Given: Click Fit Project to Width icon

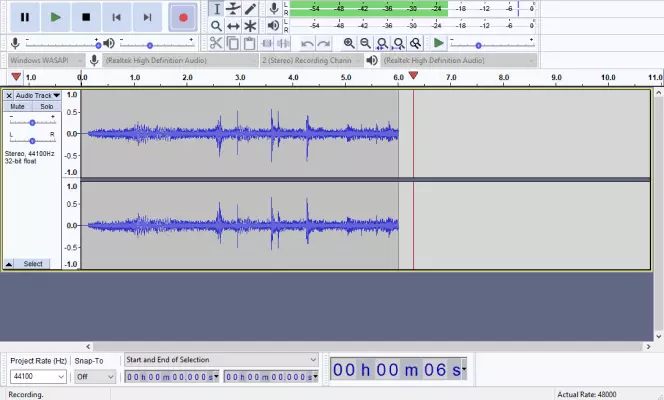Looking at the screenshot, I should point(398,43).
